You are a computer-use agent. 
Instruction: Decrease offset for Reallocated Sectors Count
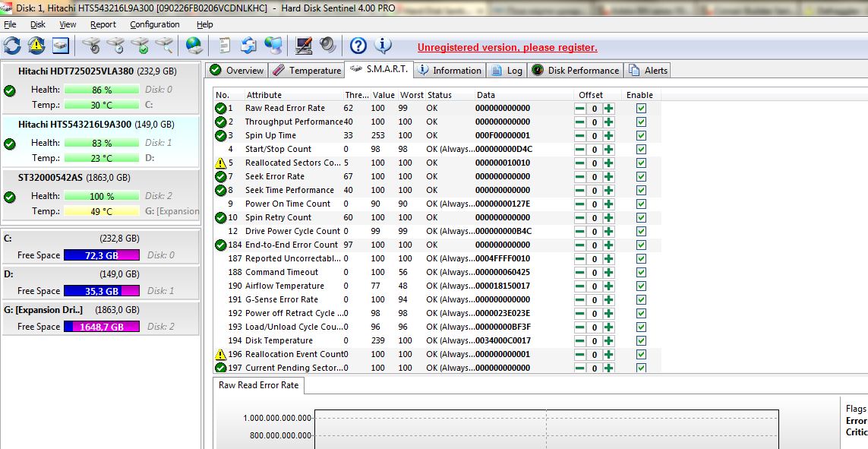click(x=579, y=163)
